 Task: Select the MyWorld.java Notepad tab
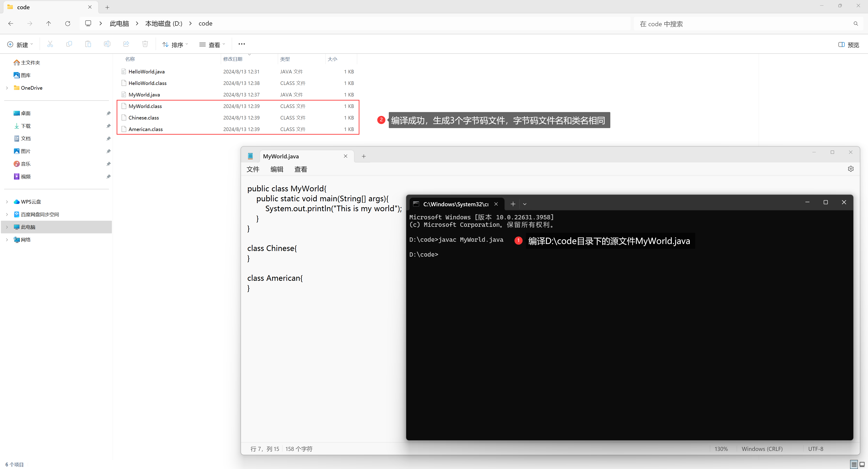281,156
